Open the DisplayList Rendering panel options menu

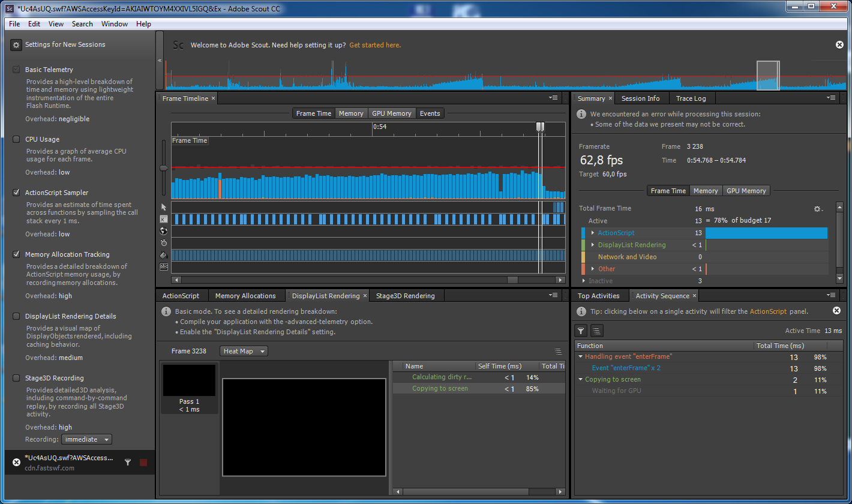click(553, 295)
